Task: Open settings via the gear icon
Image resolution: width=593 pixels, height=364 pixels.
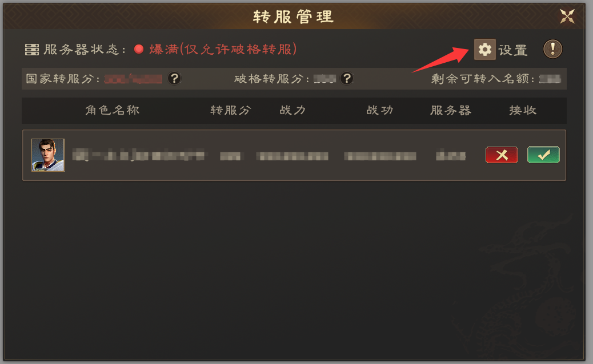Action: tap(484, 50)
